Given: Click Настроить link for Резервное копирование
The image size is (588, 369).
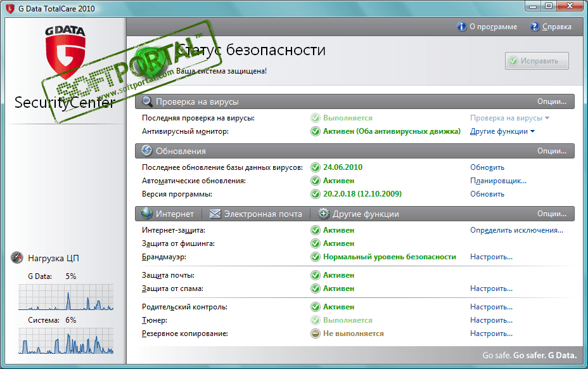Looking at the screenshot, I should [491, 333].
